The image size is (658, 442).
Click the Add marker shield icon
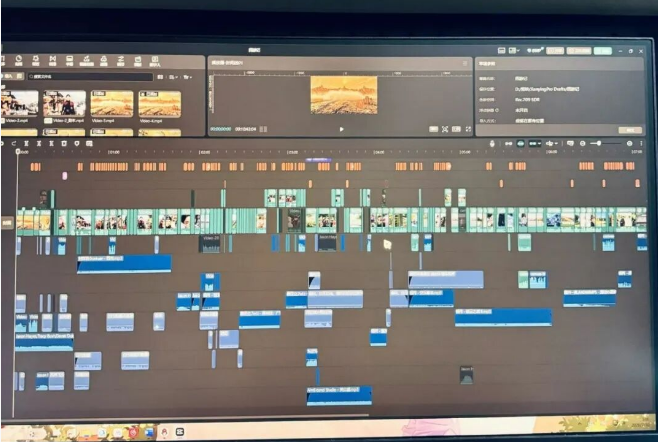[x=76, y=144]
